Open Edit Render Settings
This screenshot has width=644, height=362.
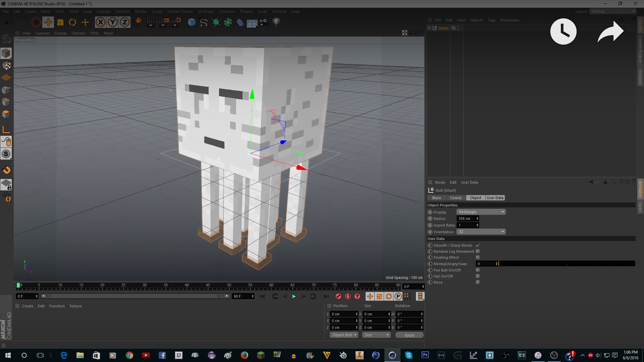coord(176,22)
